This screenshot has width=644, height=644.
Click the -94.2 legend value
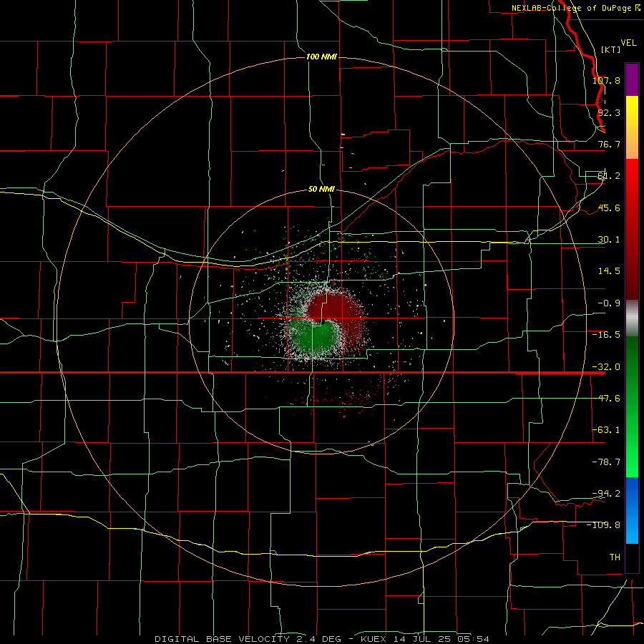pyautogui.click(x=607, y=493)
